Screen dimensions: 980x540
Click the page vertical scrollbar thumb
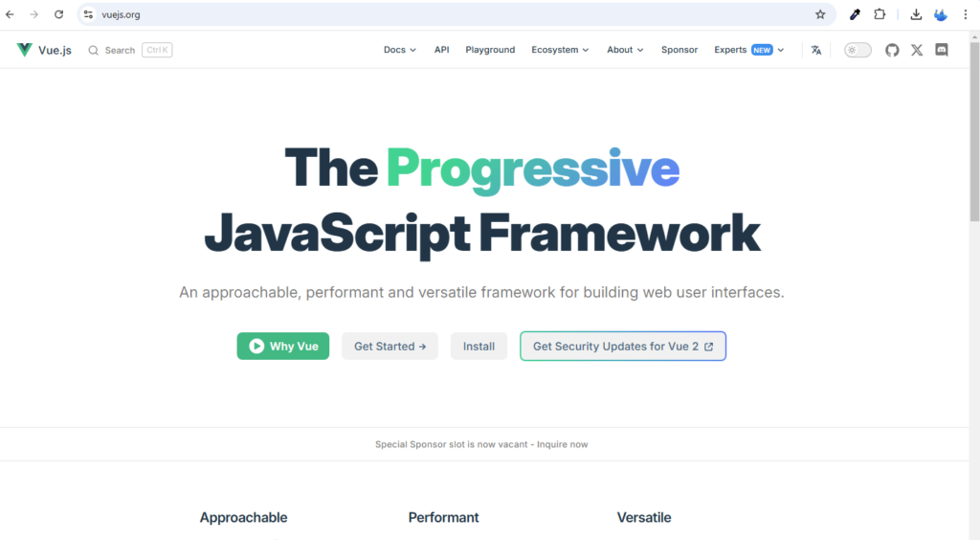(974, 131)
